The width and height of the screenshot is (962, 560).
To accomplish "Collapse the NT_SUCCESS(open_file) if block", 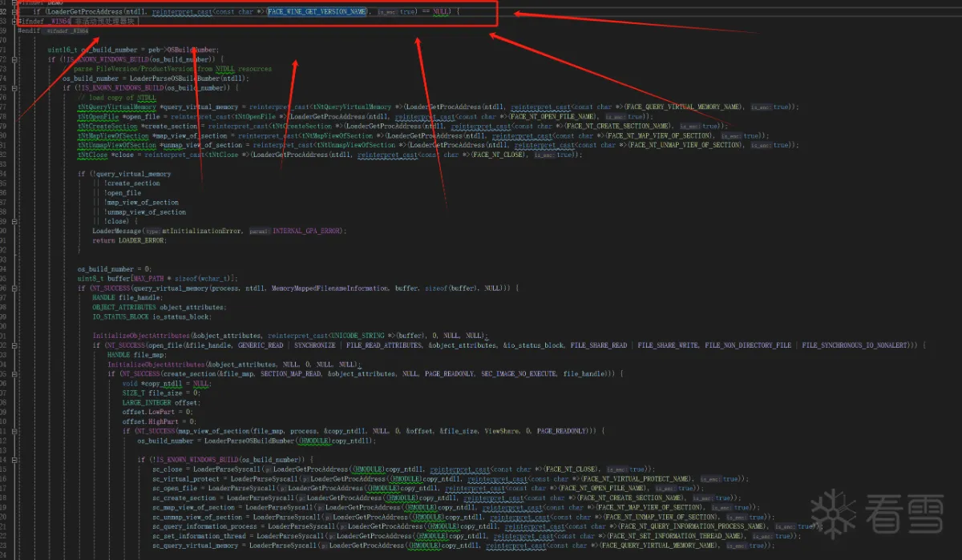I will pos(14,346).
